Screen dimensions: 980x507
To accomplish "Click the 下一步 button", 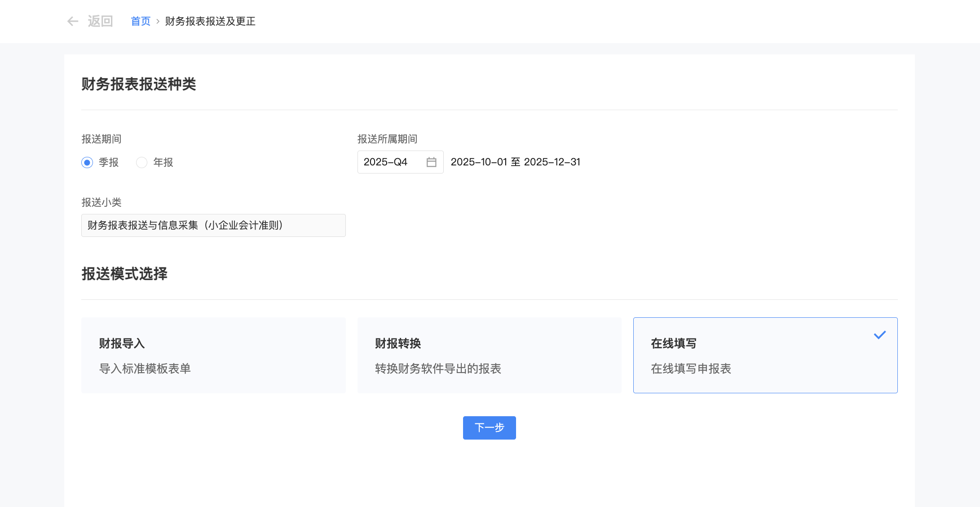I will point(489,428).
